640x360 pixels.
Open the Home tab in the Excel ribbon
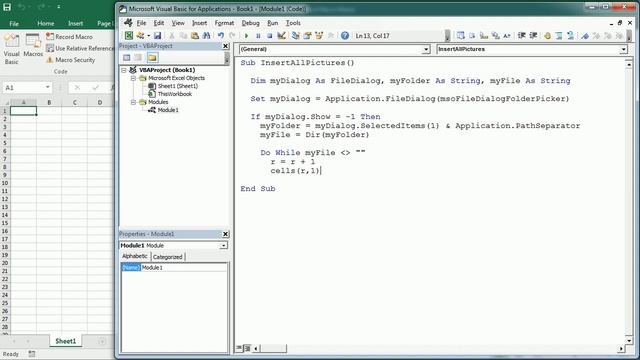point(46,24)
